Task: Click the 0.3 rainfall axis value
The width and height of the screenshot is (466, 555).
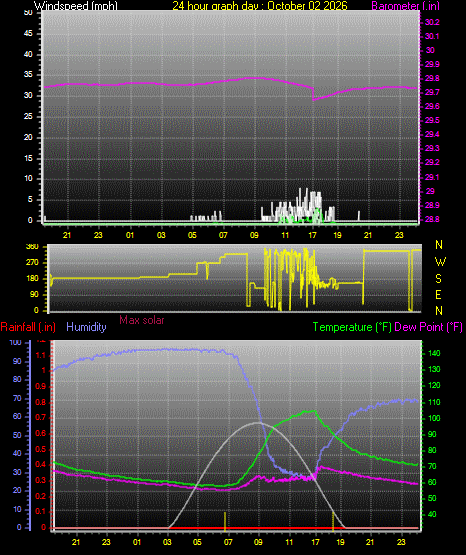Action: 41,480
